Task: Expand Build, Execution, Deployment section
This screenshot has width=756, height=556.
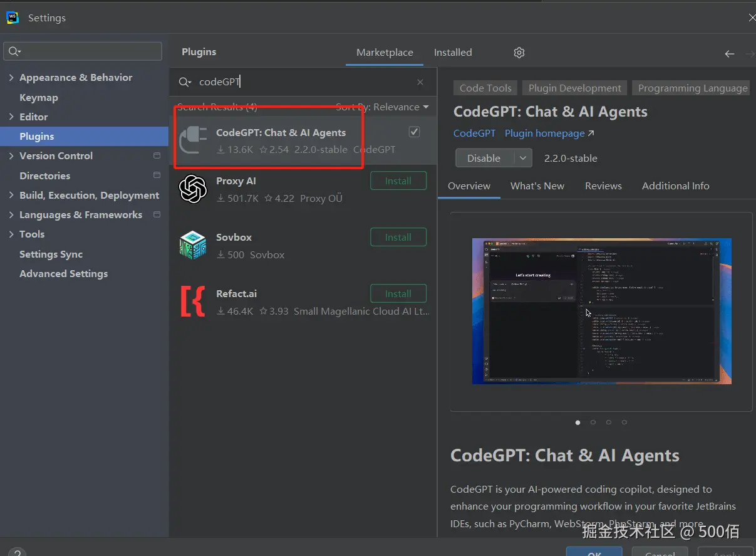Action: [x=11, y=195]
